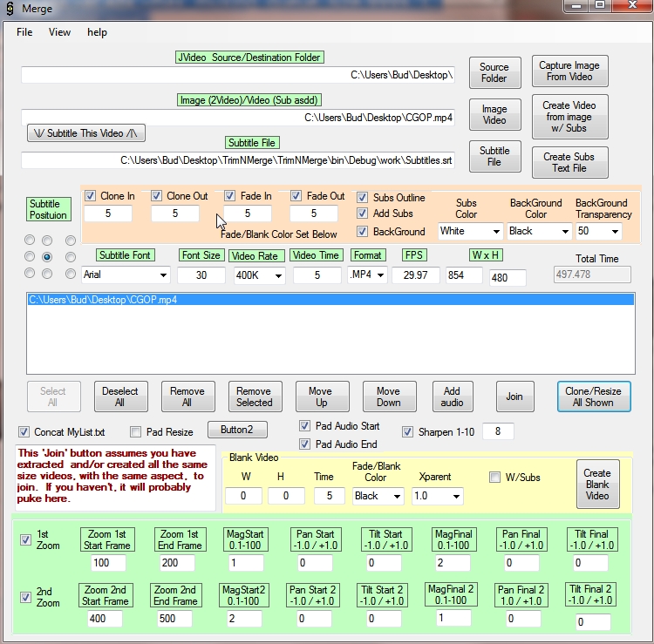Toggle the Clone Out checkbox
Image resolution: width=654 pixels, height=644 pixels.
tap(156, 195)
